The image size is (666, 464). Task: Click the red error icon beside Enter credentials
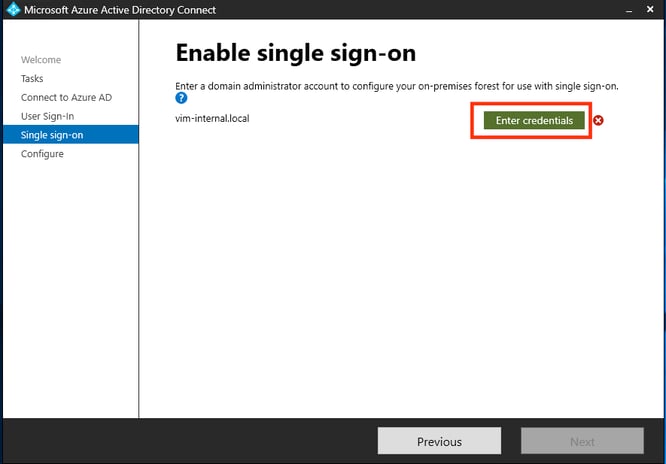click(x=598, y=121)
